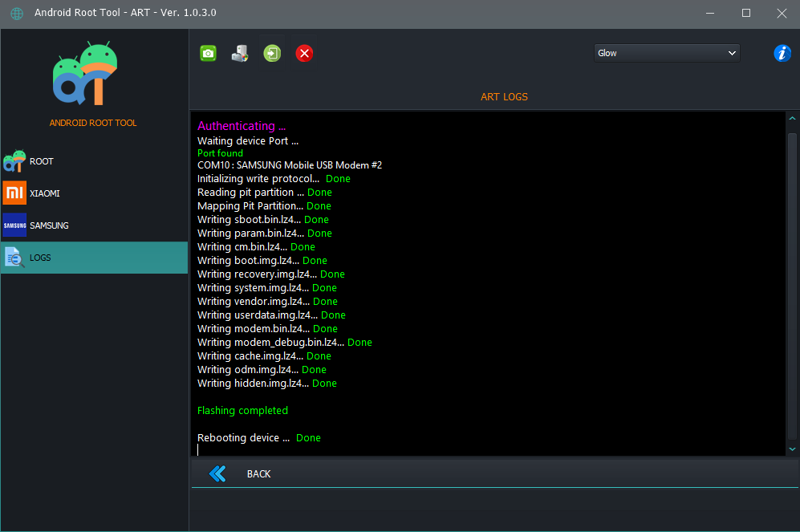Minimize the Android Root Tool window
Image resolution: width=800 pixels, height=532 pixels.
click(x=709, y=14)
